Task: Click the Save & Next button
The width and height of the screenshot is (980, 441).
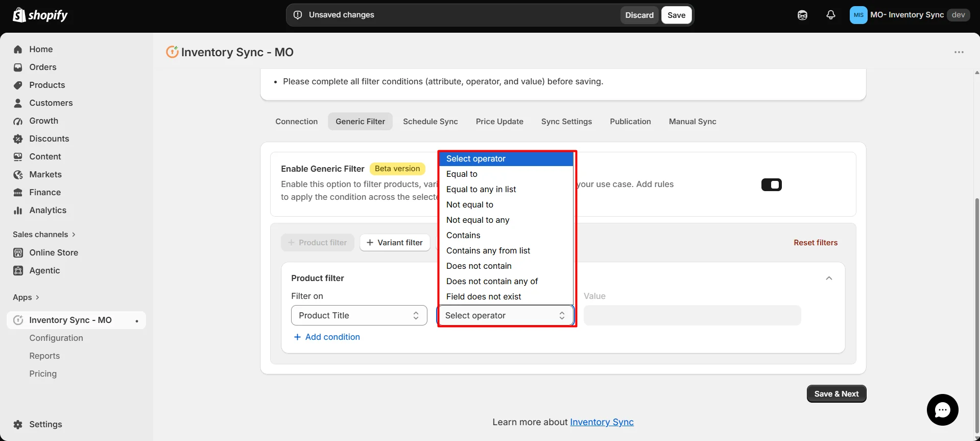Action: tap(836, 393)
